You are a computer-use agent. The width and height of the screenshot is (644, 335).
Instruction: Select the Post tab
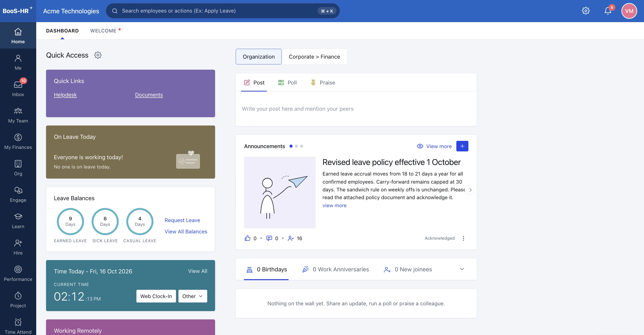coord(254,82)
